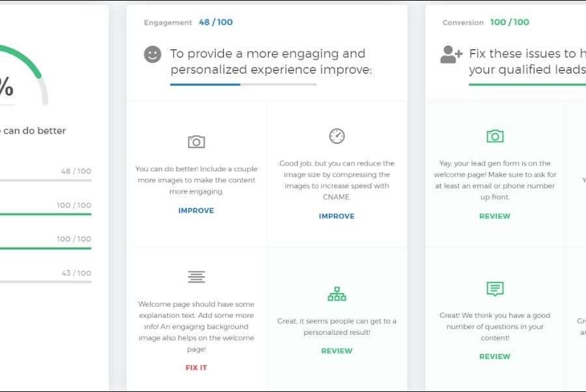586x392 pixels.
Task: Click the red FIX IT link
Action: 196,368
